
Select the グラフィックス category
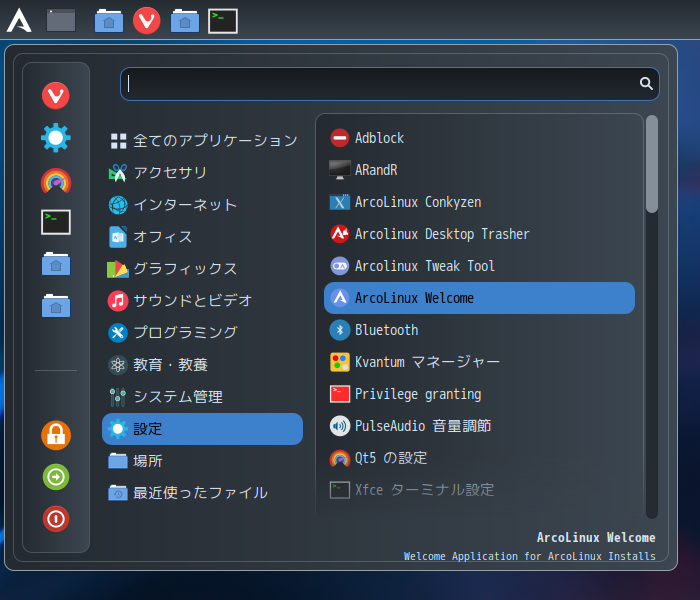(202, 269)
